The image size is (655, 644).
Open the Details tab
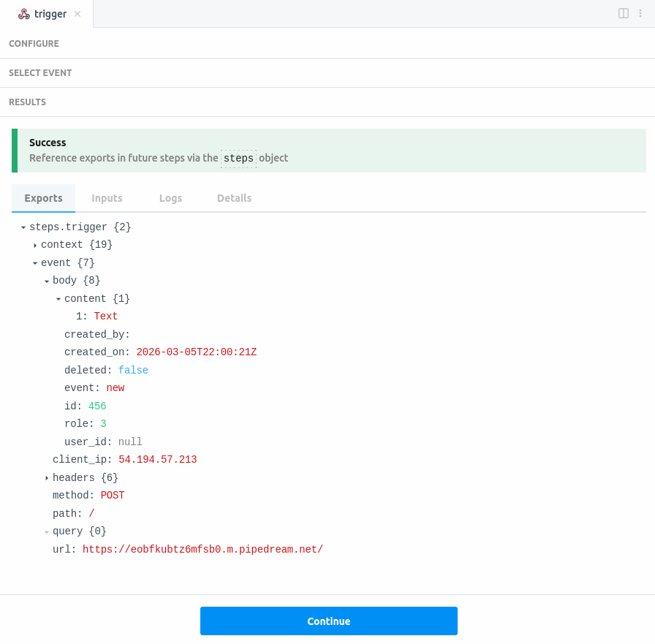point(234,198)
